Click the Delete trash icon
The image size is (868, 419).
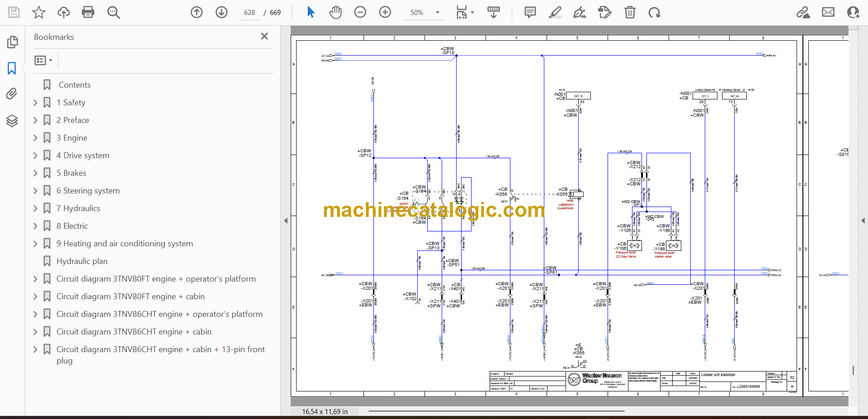[629, 12]
